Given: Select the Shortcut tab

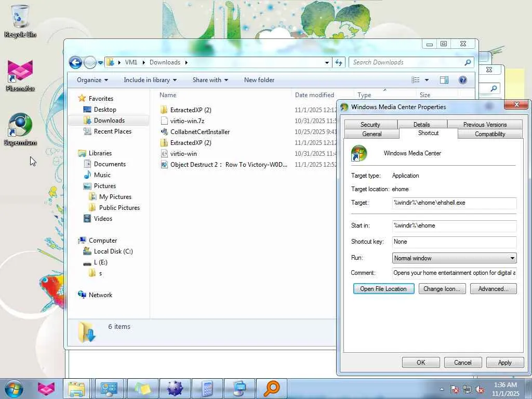Looking at the screenshot, I should [x=428, y=133].
